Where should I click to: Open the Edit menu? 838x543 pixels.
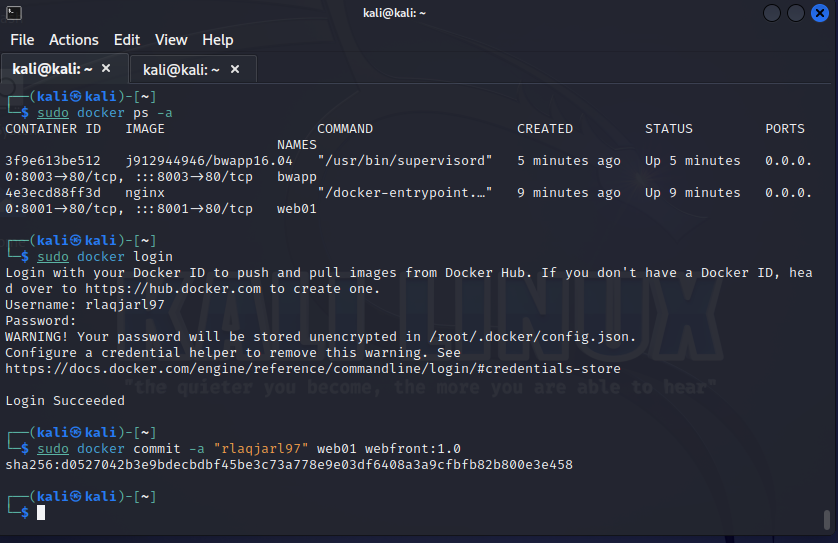coord(127,40)
